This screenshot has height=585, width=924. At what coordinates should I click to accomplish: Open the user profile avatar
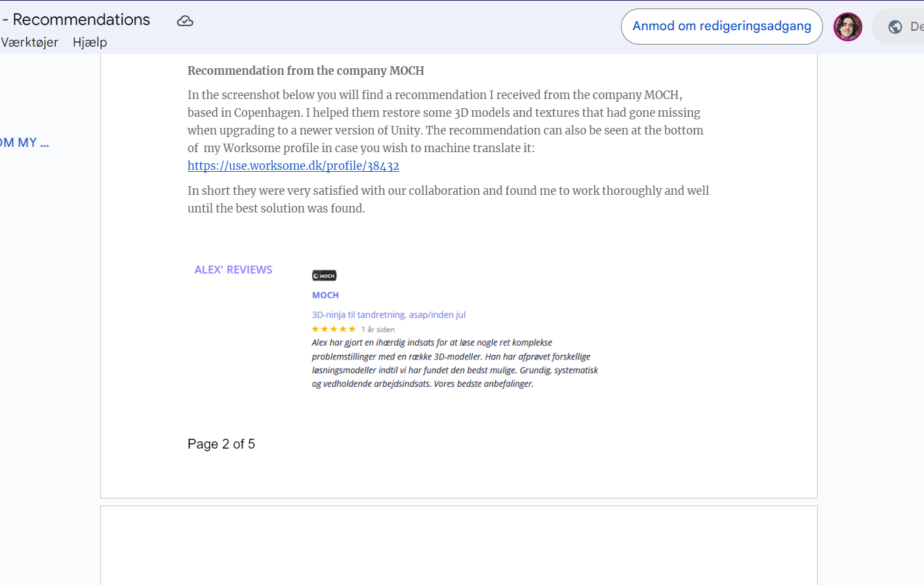coord(847,27)
